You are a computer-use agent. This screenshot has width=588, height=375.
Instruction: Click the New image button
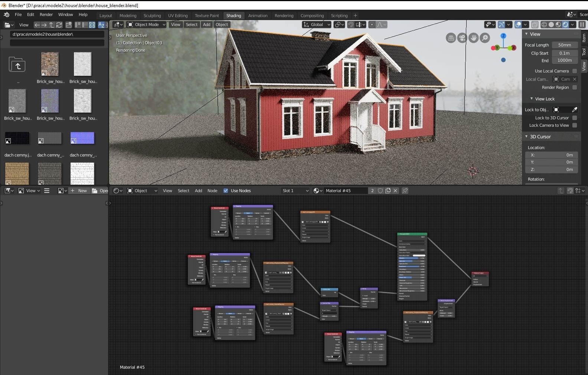pos(79,191)
